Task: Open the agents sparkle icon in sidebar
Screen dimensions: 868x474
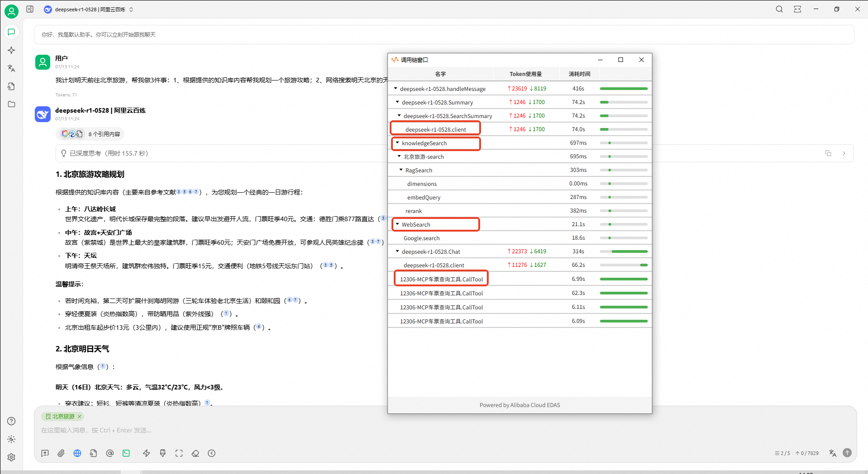Action: pyautogui.click(x=11, y=50)
